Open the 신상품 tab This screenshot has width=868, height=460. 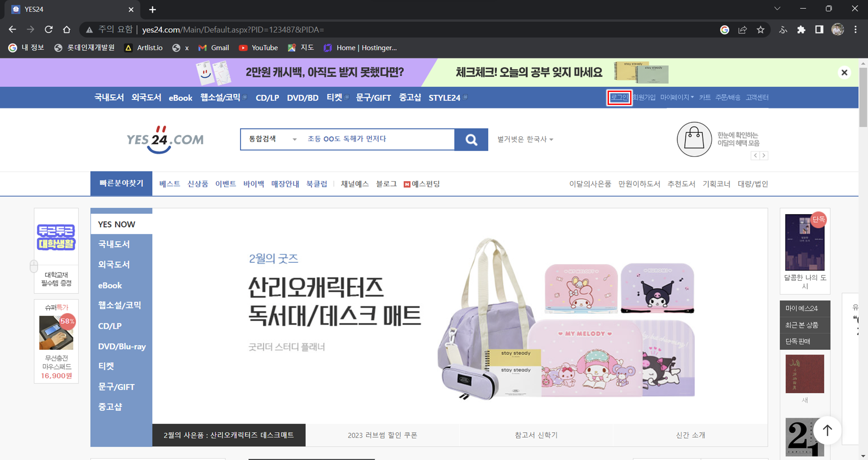197,184
